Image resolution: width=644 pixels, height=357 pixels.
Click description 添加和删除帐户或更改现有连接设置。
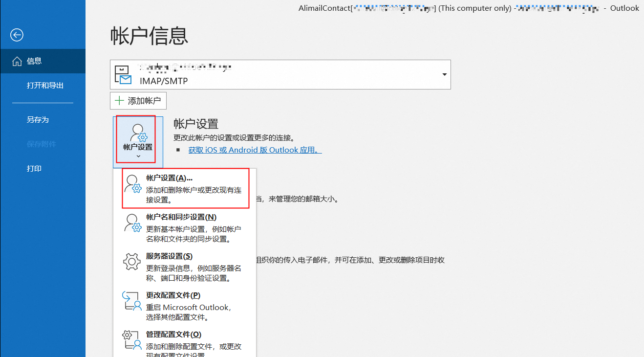pos(193,195)
